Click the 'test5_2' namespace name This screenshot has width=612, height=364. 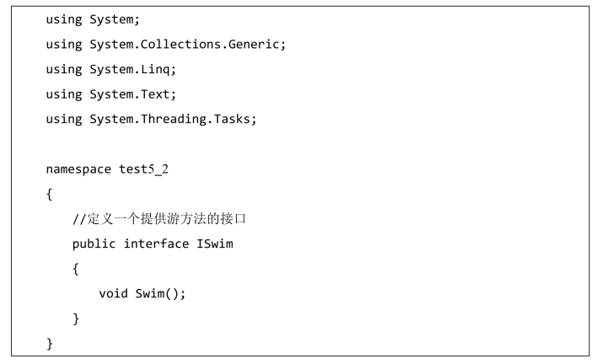point(143,169)
